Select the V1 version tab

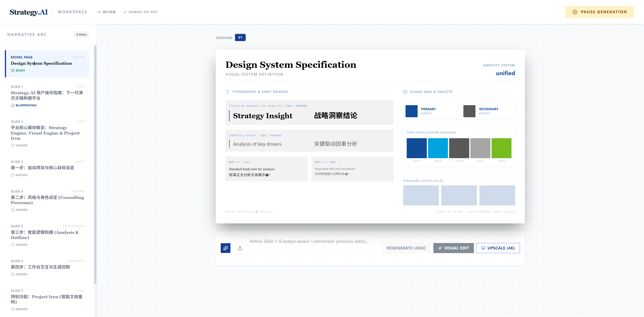click(x=240, y=38)
